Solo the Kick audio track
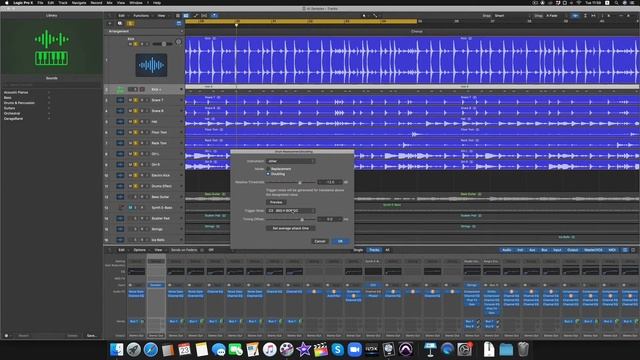Image resolution: width=640 pixels, height=360 pixels. coord(136,44)
